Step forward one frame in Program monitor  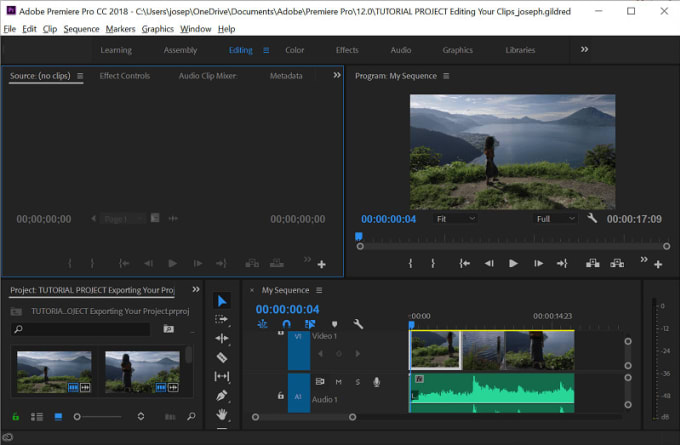click(538, 263)
